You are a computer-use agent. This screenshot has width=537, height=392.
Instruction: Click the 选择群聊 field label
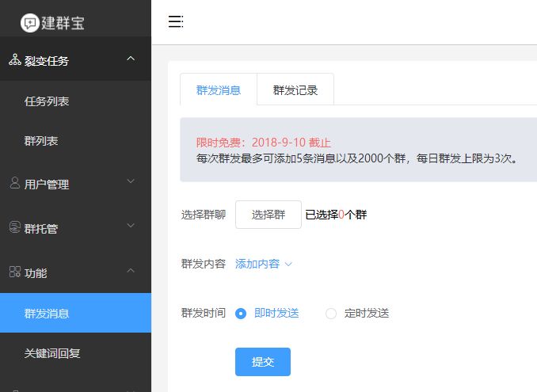click(203, 215)
